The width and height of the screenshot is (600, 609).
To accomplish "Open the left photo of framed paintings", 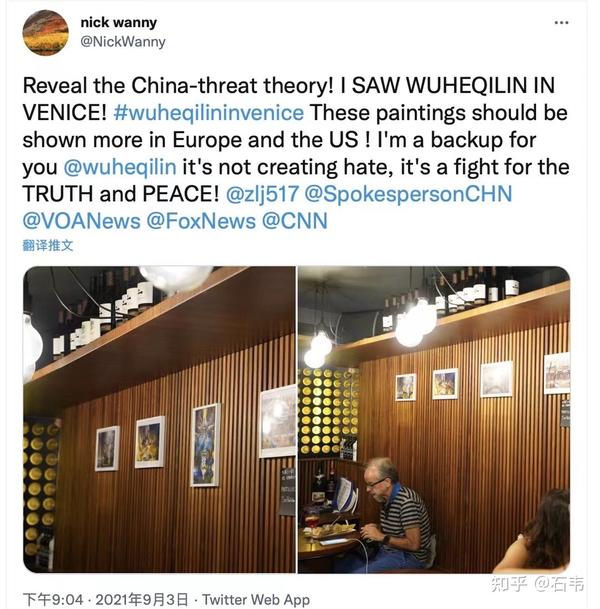I will [159, 419].
